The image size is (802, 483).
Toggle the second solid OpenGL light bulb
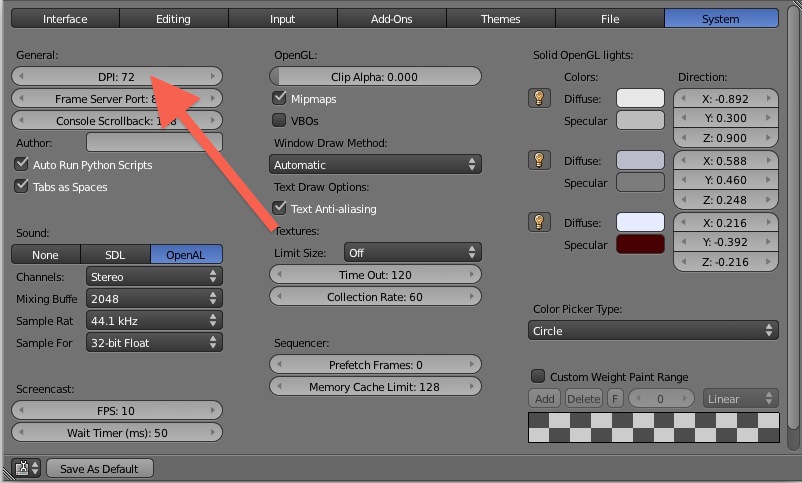click(539, 160)
